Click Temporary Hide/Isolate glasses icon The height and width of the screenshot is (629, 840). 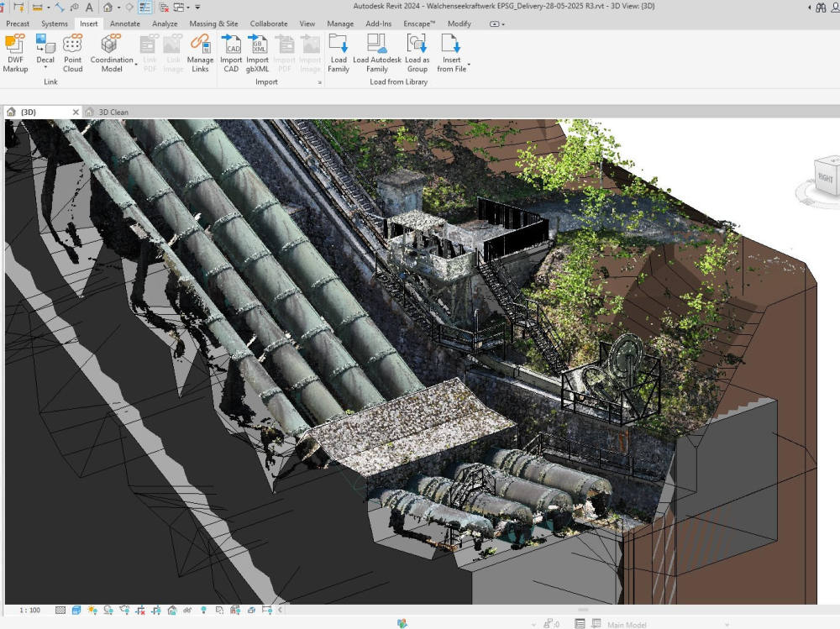(187, 611)
